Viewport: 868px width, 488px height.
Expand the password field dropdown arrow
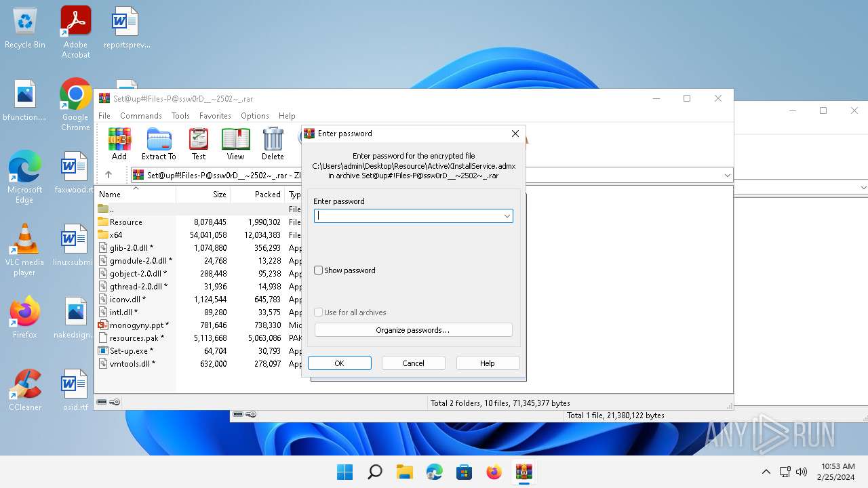coord(507,216)
